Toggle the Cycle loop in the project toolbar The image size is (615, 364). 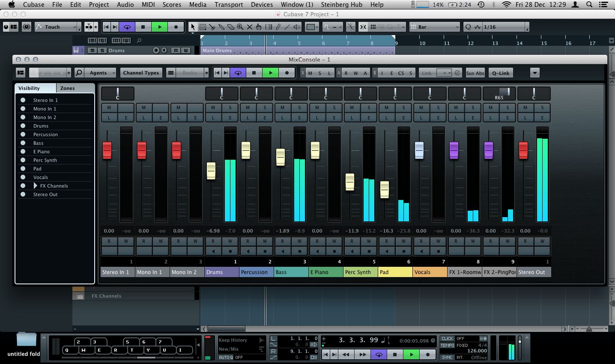coord(127,27)
